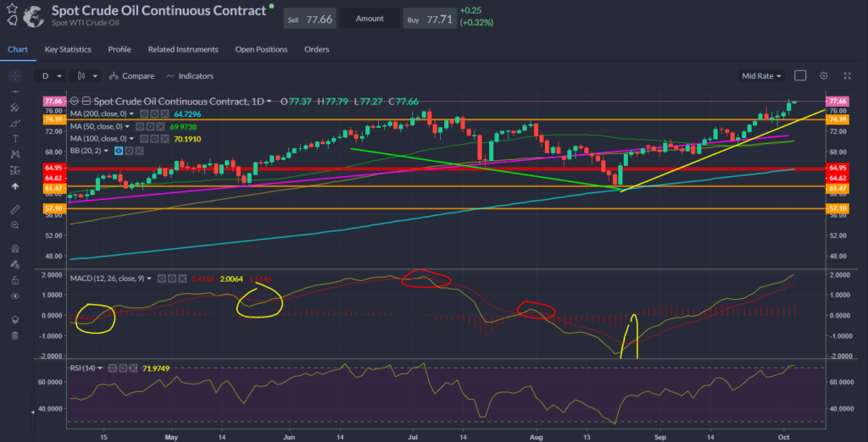This screenshot has width=868, height=442.
Task: Click the Sell 77.66 button
Action: coord(309,18)
